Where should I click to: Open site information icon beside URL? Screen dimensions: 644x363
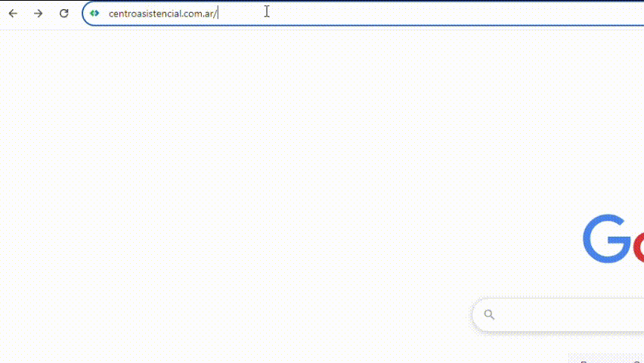[94, 13]
